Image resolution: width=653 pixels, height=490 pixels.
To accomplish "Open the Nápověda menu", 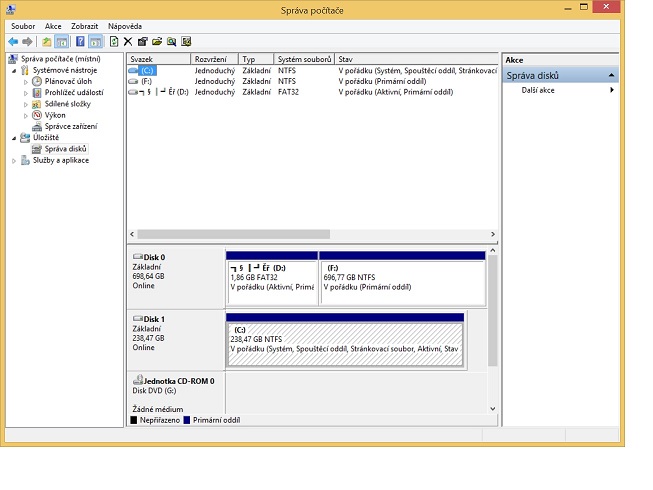I will tap(125, 26).
